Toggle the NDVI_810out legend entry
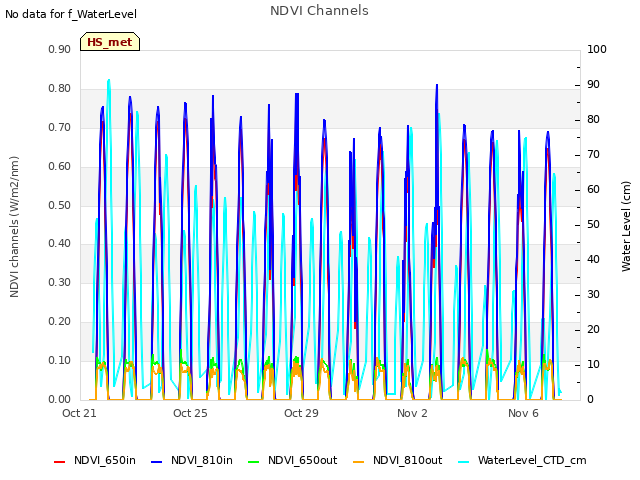 click(398, 460)
